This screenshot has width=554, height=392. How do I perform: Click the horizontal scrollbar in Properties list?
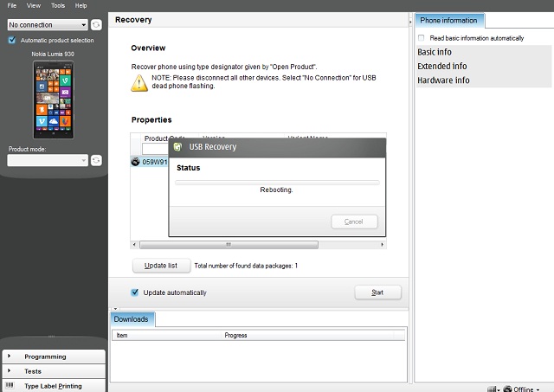click(x=229, y=245)
